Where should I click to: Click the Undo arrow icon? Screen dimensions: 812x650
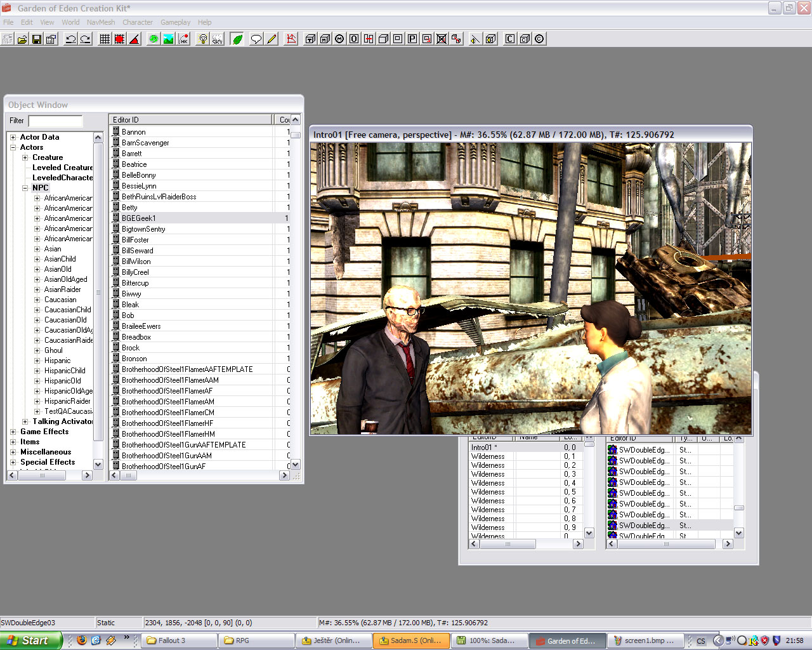coord(70,39)
